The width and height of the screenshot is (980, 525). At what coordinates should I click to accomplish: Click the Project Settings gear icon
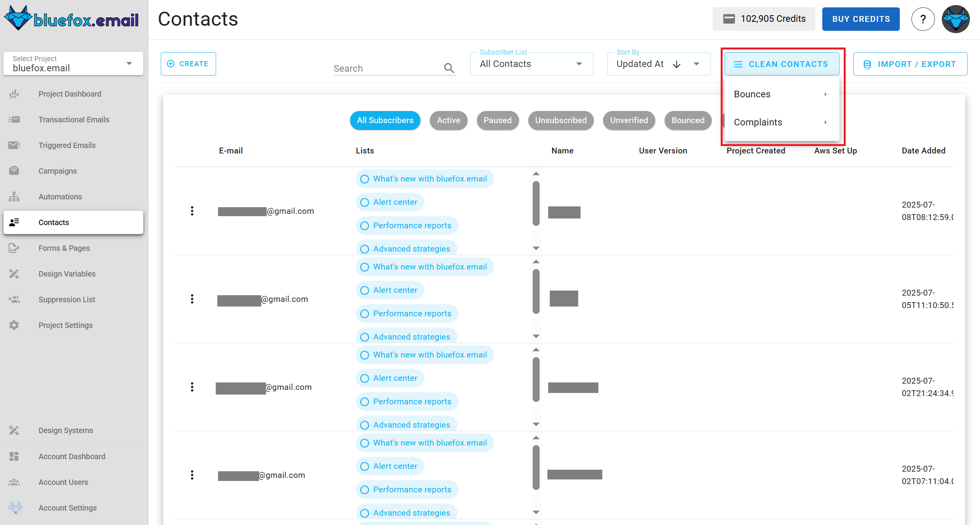[14, 325]
